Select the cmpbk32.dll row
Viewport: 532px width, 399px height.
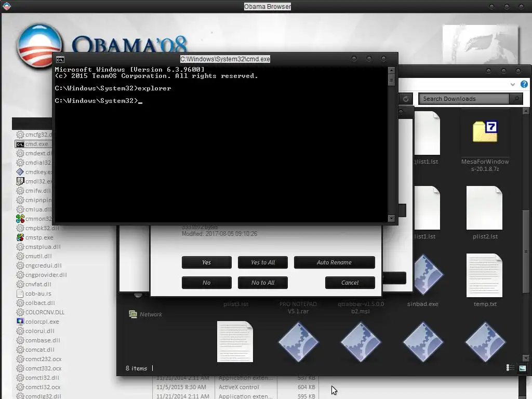(x=37, y=228)
